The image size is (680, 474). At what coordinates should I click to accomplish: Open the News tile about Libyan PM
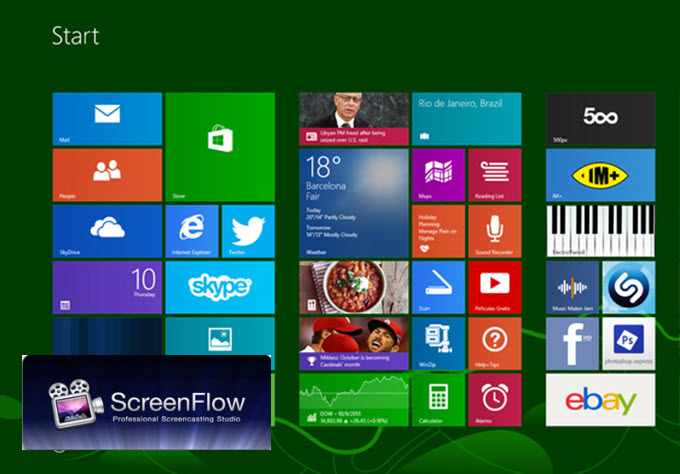[354, 119]
